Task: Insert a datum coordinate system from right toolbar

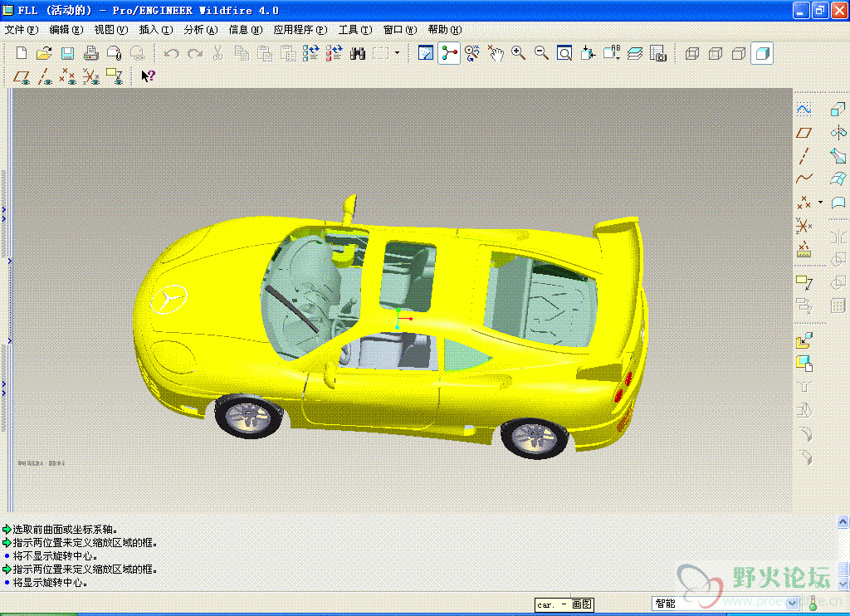Action: 804,225
